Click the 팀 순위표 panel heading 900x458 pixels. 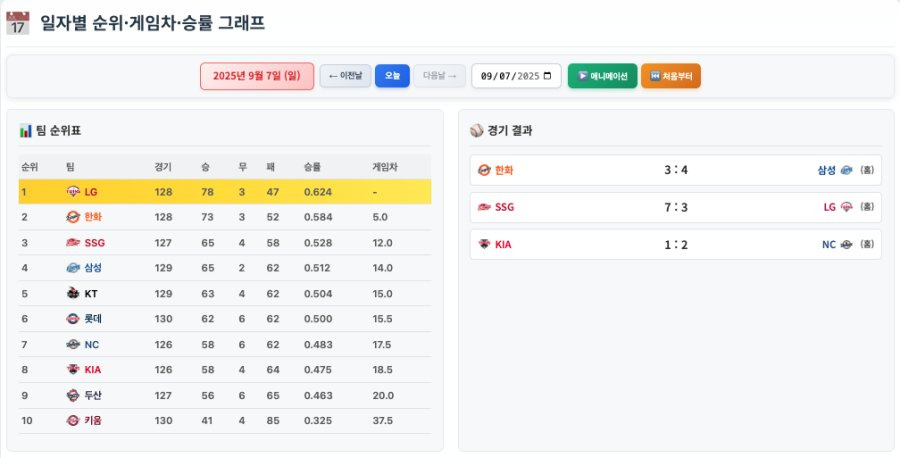[58, 131]
